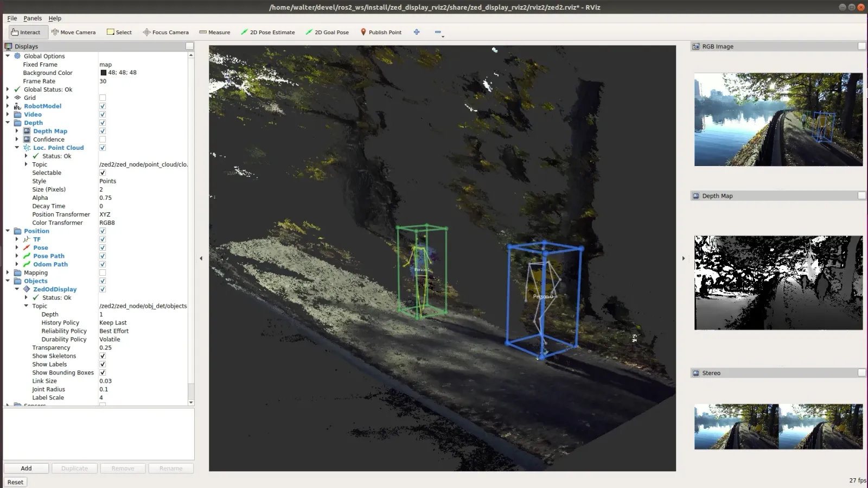
Task: Select the 2D Pose Estimate tool
Action: tap(268, 32)
